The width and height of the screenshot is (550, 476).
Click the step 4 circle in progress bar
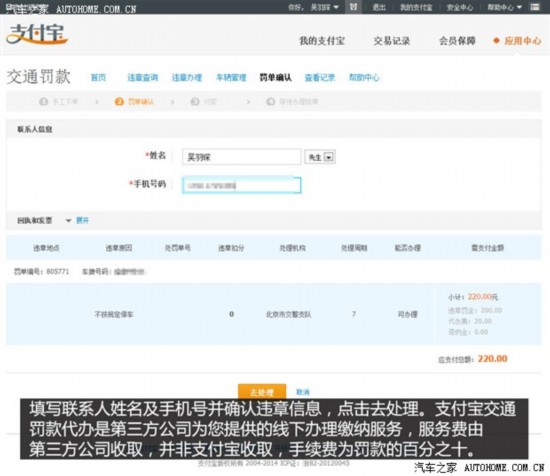pos(271,102)
